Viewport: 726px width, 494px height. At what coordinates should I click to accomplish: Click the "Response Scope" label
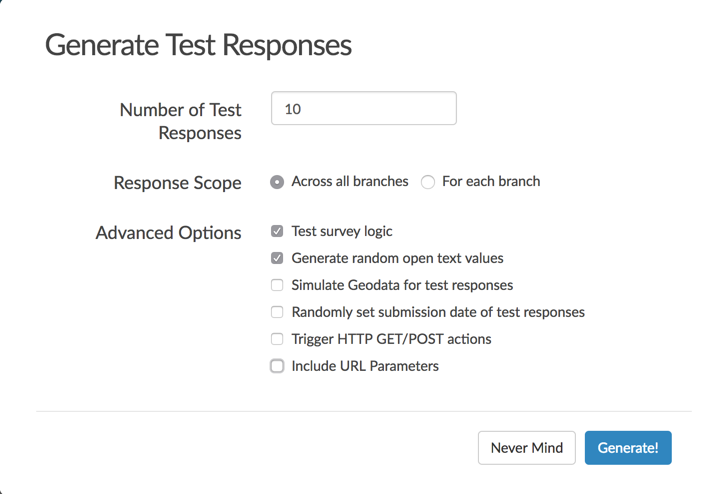coord(177,183)
